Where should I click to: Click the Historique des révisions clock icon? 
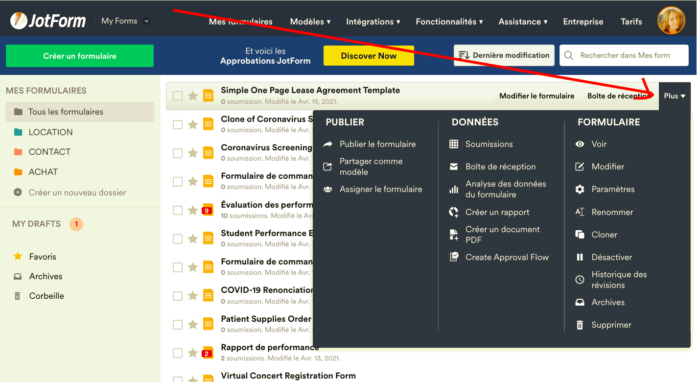(x=579, y=280)
